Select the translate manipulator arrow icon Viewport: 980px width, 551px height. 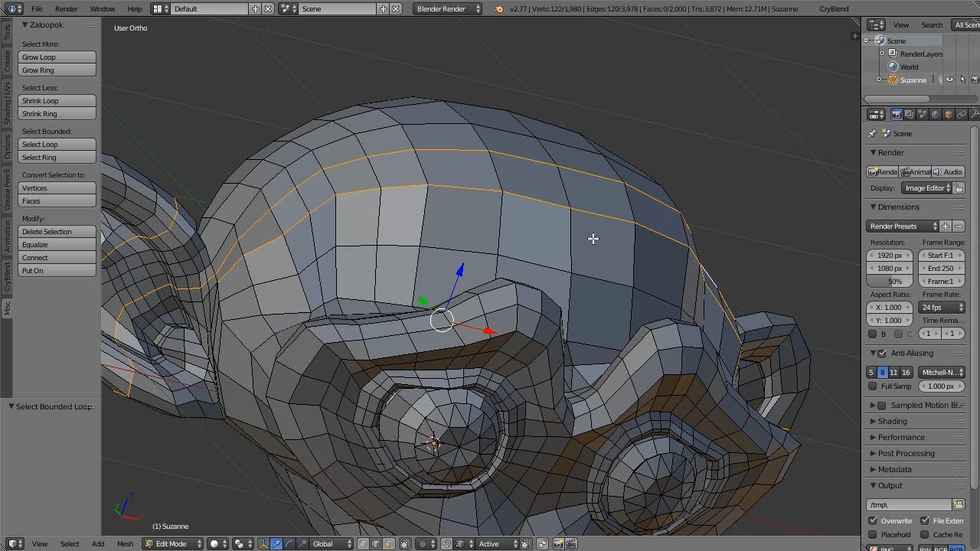tap(276, 544)
